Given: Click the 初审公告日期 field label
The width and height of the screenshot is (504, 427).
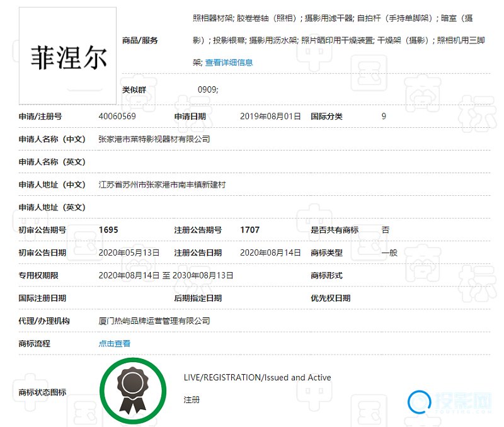Looking at the screenshot, I should click(x=42, y=253).
